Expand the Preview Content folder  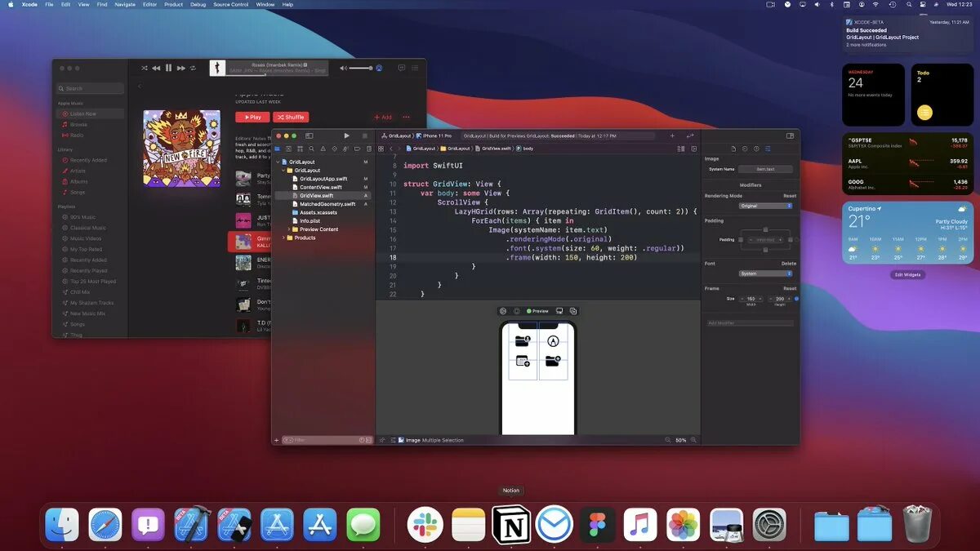click(x=289, y=229)
